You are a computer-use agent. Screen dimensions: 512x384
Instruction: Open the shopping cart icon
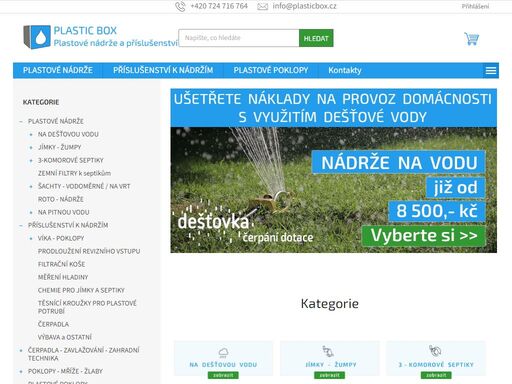(x=471, y=39)
